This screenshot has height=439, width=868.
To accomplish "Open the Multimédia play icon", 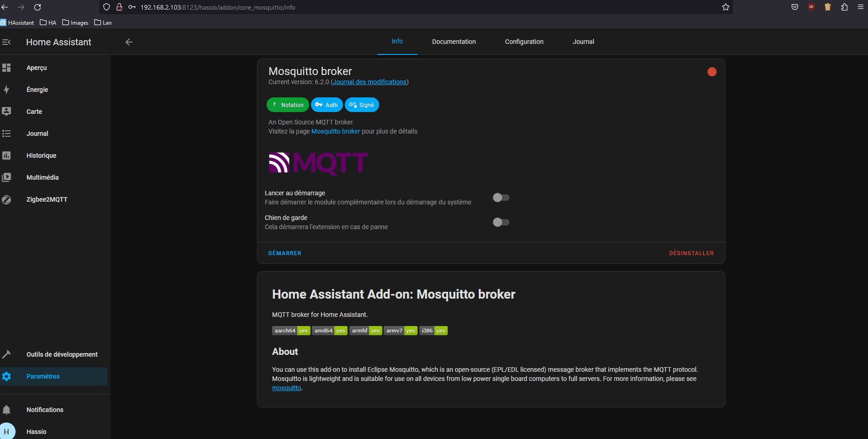I will [x=6, y=177].
